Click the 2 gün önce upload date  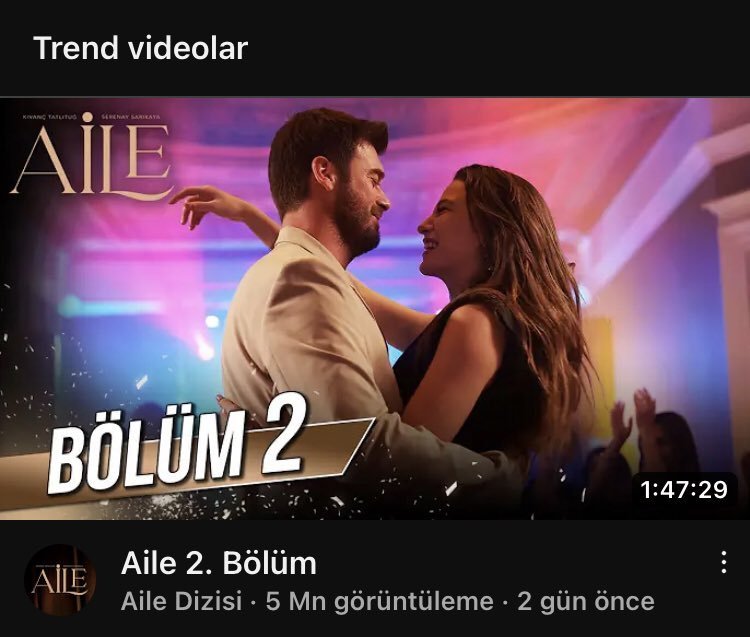pyautogui.click(x=585, y=601)
